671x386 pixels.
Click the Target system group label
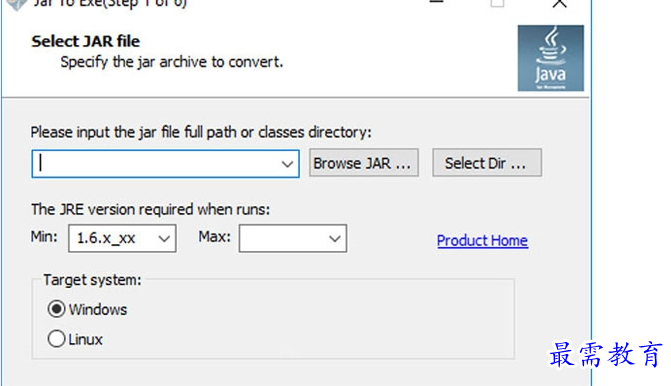point(92,280)
